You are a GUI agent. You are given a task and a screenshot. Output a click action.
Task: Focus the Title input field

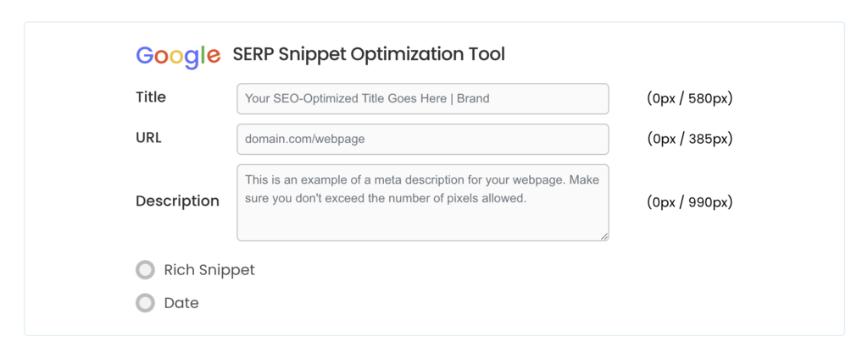(x=422, y=98)
